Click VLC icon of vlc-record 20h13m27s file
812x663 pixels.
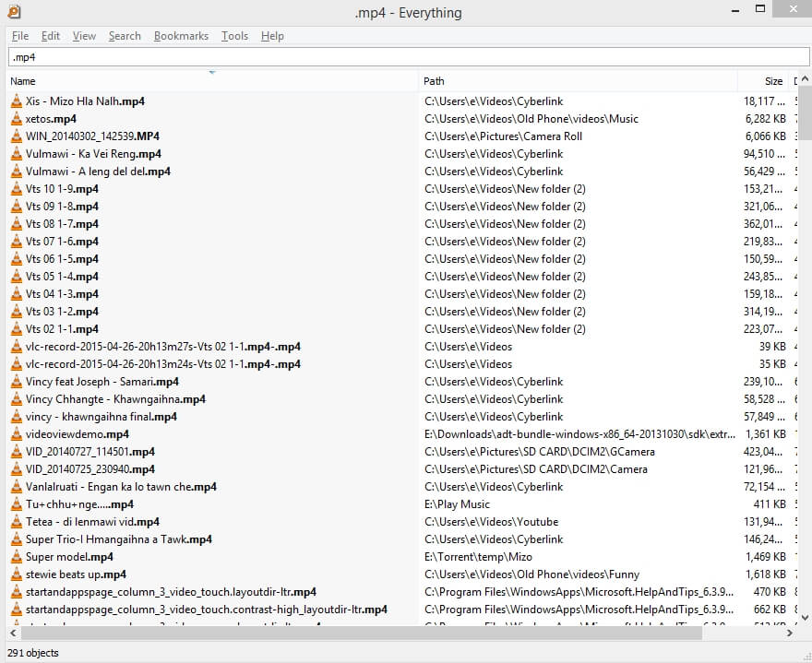(x=17, y=346)
